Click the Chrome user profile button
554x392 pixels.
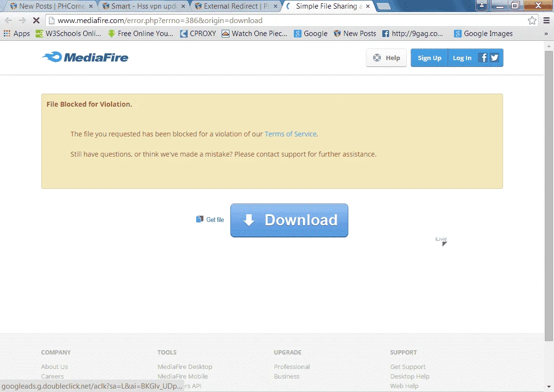click(481, 6)
